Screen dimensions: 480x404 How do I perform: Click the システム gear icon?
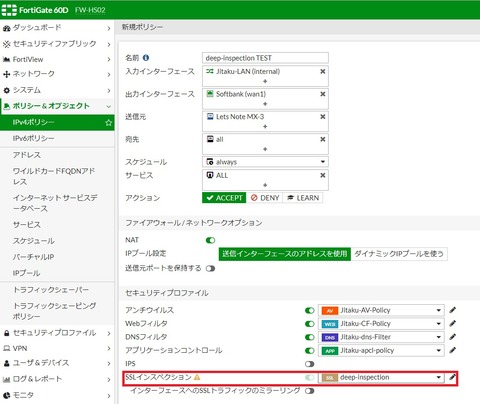pos(6,90)
